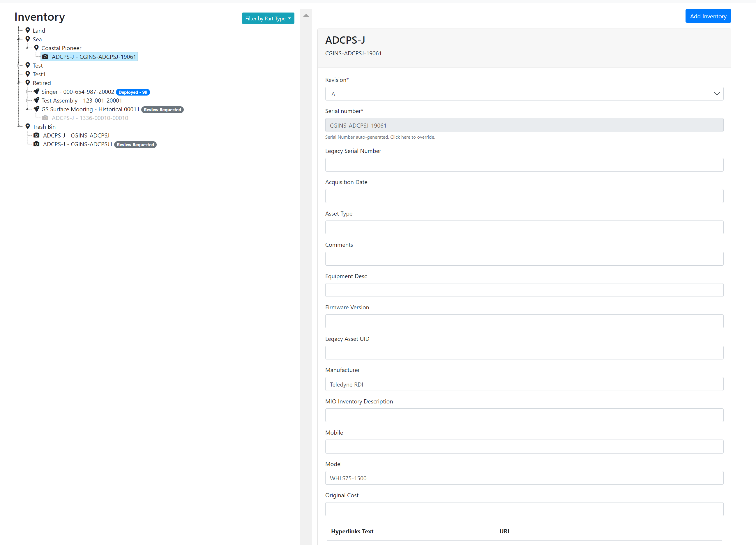The width and height of the screenshot is (756, 545).
Task: Collapse the Retired location node
Action: 19,83
